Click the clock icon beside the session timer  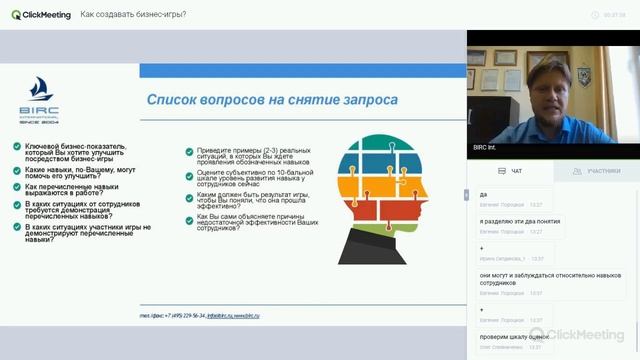point(595,15)
